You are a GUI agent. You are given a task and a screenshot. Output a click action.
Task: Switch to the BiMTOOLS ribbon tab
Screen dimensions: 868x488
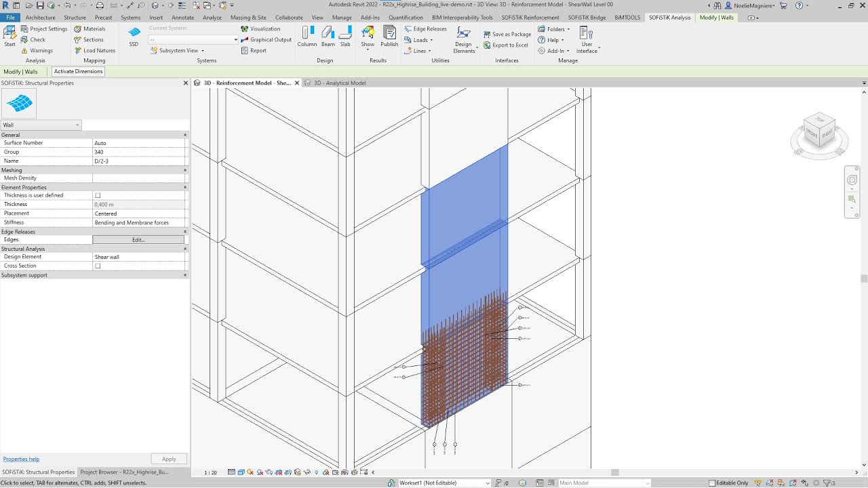627,18
